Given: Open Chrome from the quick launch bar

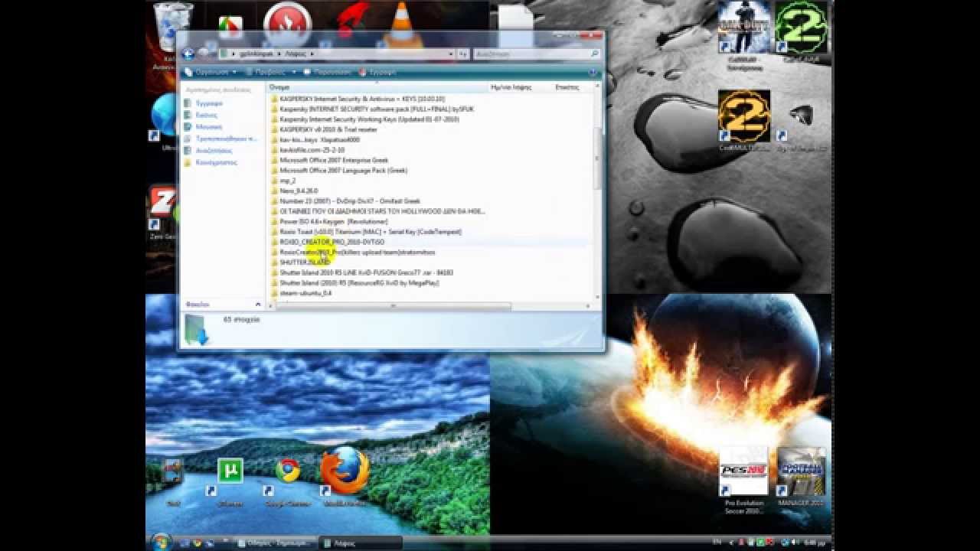Looking at the screenshot, I should (x=197, y=543).
